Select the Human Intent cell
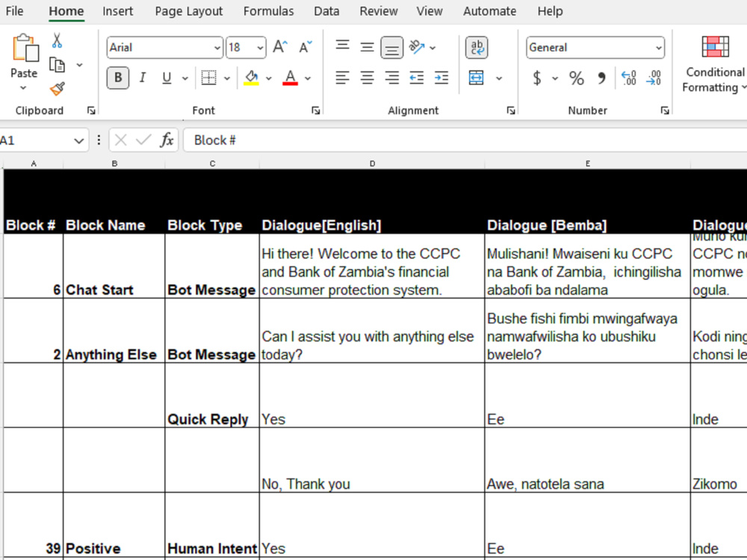Viewport: 747px width, 560px height. click(212, 525)
